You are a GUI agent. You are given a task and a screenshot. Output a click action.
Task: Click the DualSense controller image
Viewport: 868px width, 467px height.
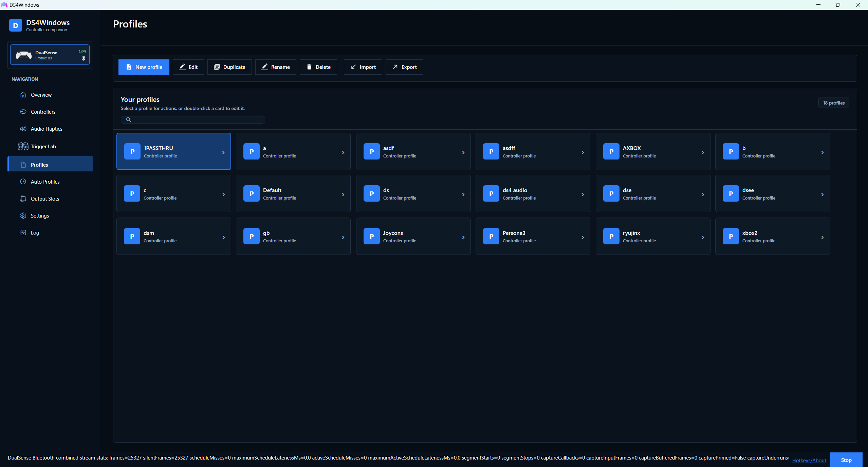click(x=24, y=55)
